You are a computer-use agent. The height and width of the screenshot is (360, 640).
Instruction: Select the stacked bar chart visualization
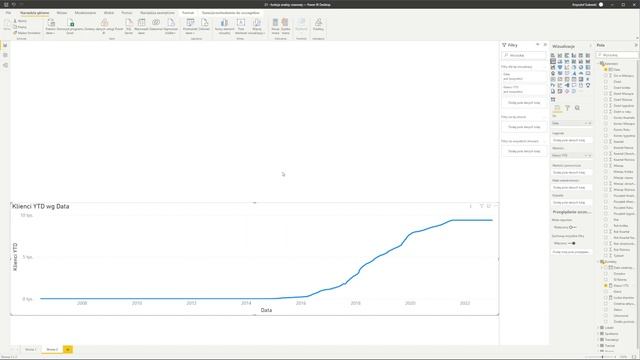point(553,56)
